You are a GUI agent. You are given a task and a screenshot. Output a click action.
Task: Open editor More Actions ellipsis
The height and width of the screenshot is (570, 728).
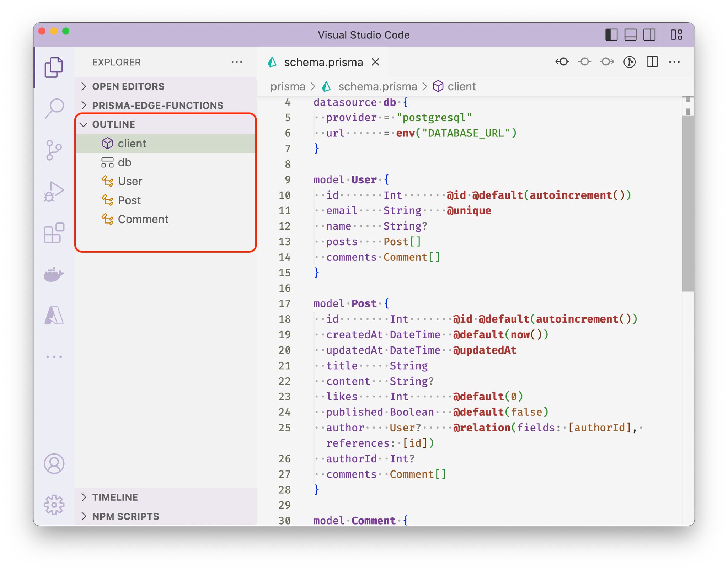click(x=674, y=62)
